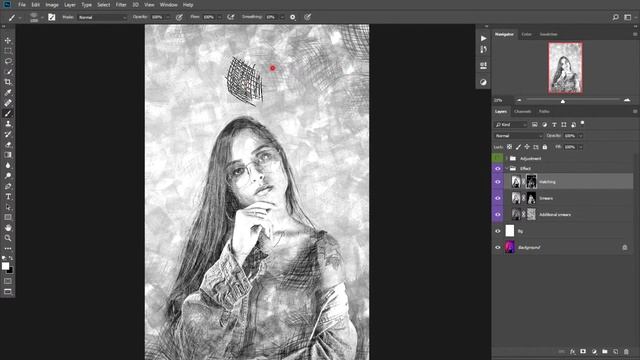Collapse the Effect group
The image size is (640, 360).
pos(507,169)
